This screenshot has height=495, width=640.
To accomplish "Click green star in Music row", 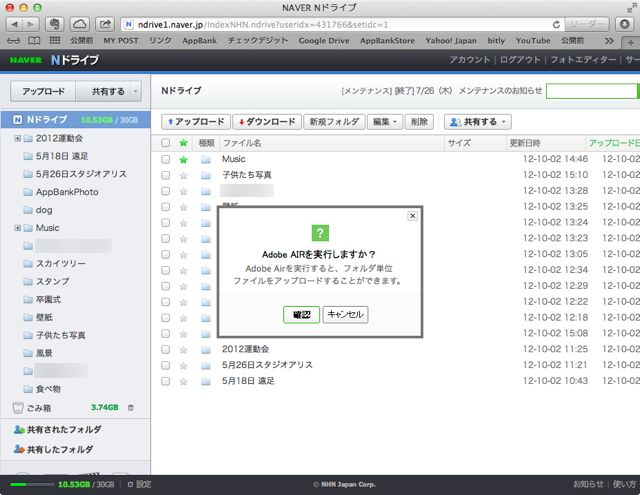I will tap(183, 160).
